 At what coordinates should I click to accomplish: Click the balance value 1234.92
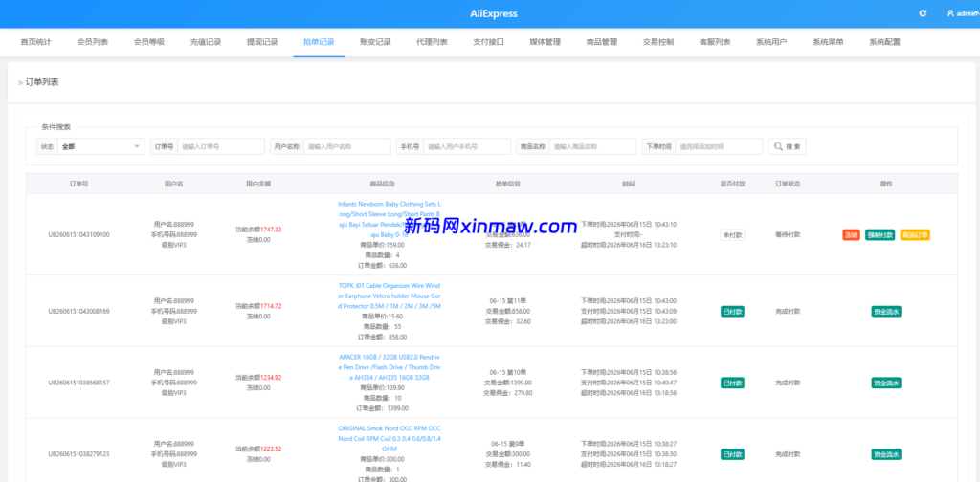(x=271, y=378)
